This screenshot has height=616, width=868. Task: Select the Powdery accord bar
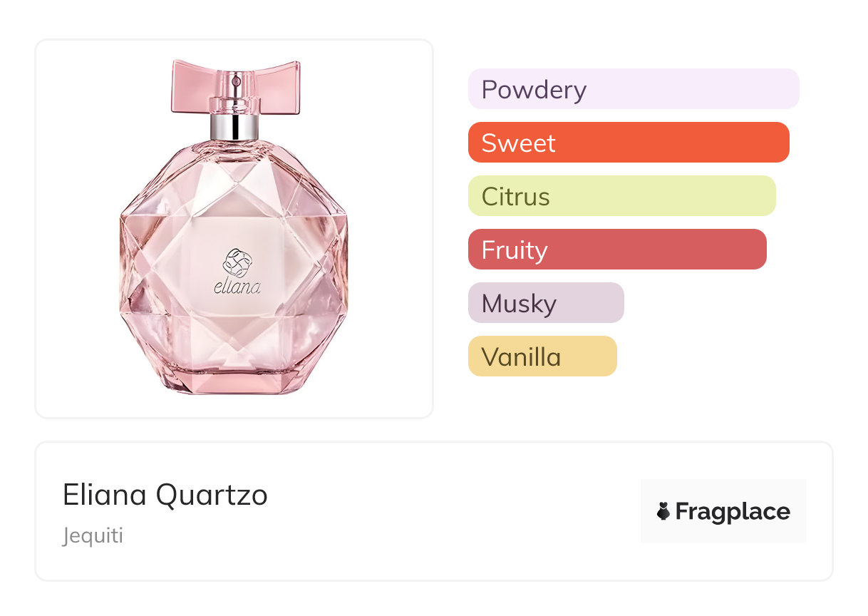click(633, 89)
